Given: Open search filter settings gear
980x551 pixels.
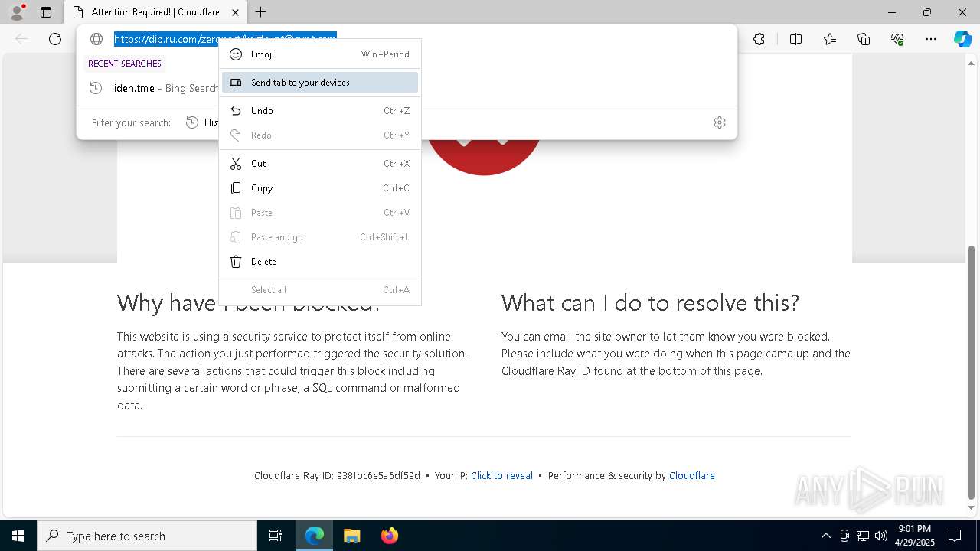Looking at the screenshot, I should tap(719, 122).
